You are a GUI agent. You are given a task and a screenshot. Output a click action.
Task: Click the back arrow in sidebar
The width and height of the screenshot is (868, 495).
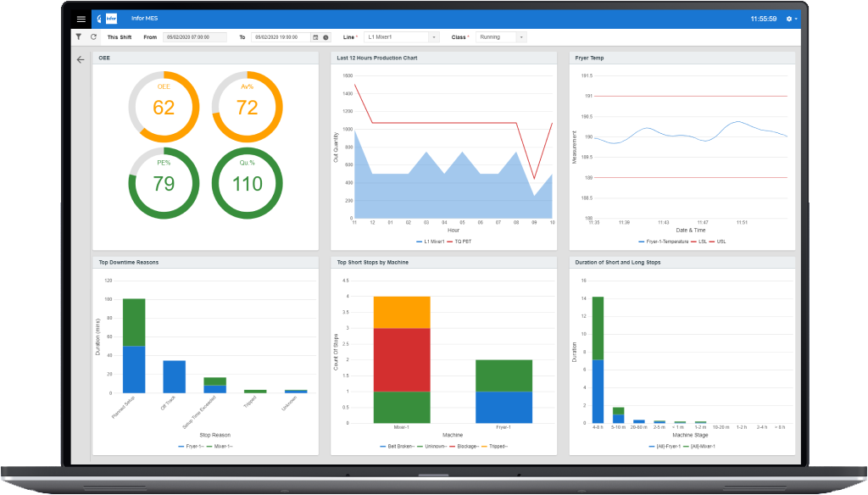(81, 60)
